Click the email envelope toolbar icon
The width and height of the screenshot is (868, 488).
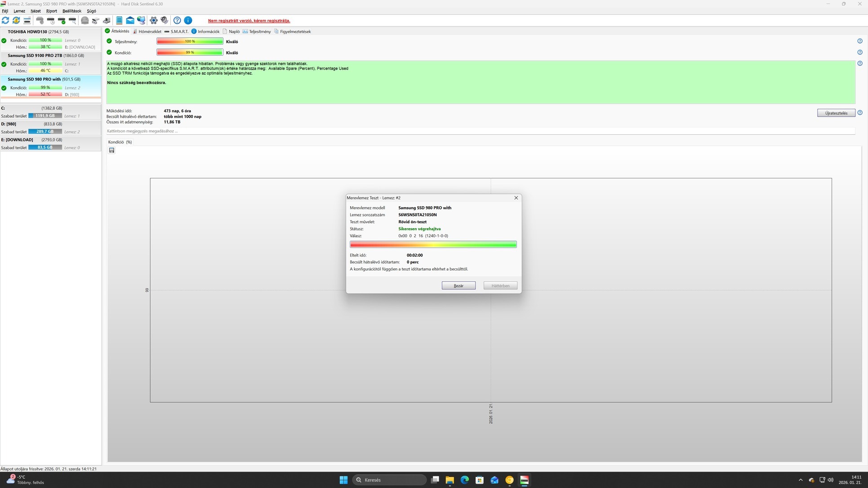click(x=130, y=20)
